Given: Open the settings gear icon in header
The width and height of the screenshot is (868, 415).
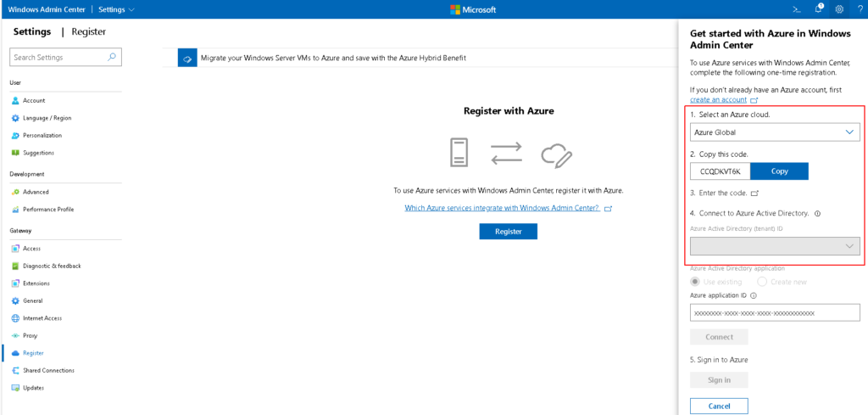Looking at the screenshot, I should coord(840,9).
